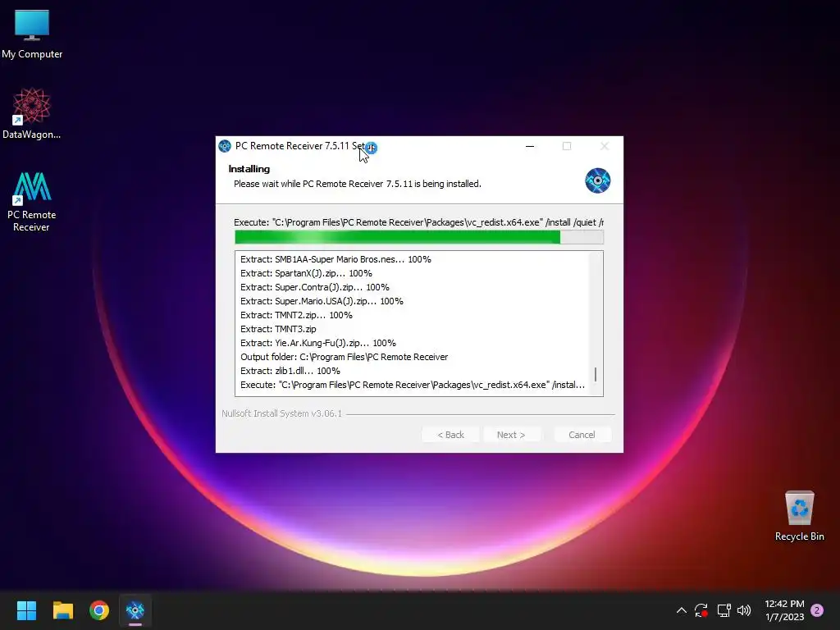Click the sync status tray icon

701,610
